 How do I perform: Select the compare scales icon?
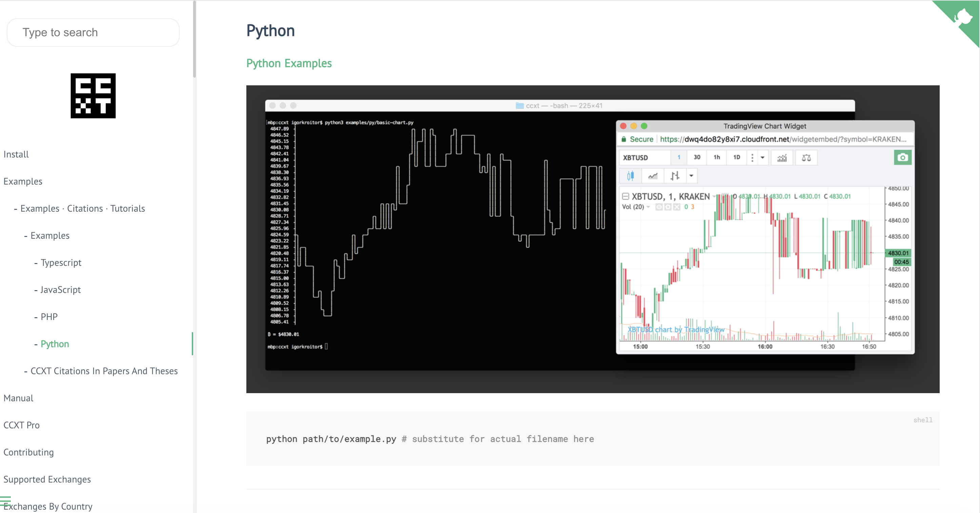pos(807,158)
